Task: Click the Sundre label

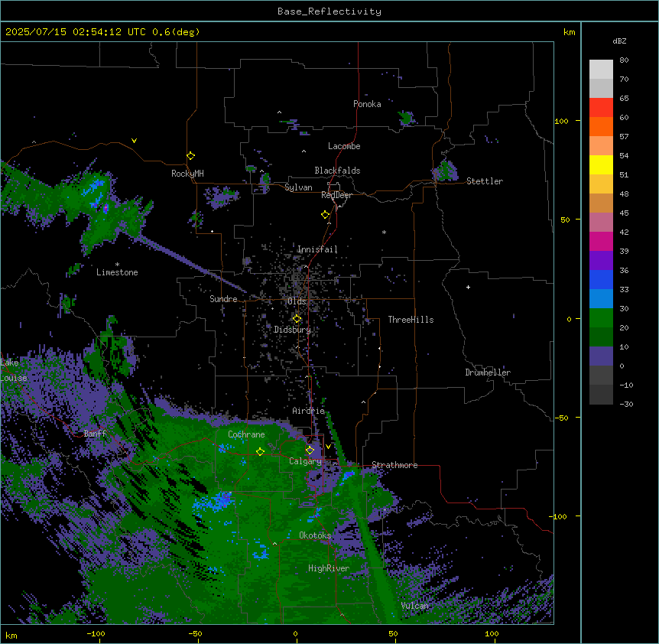Action: coord(223,299)
